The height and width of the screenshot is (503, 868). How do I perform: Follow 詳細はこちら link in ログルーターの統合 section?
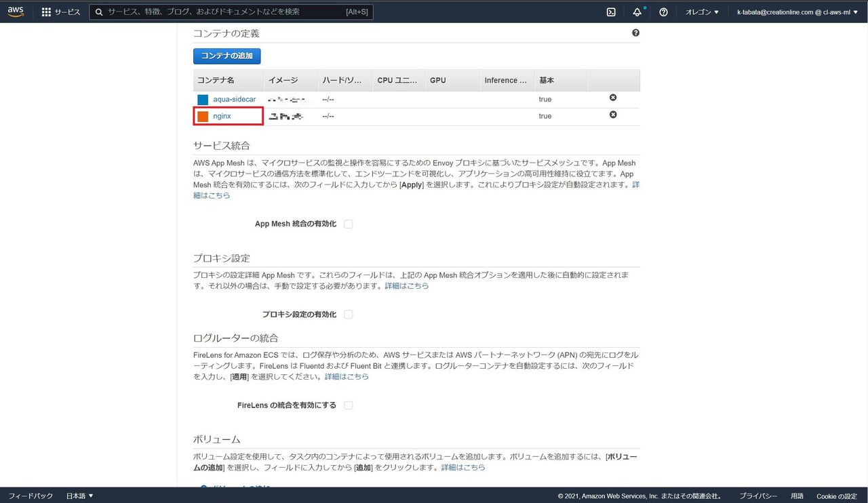coord(347,377)
